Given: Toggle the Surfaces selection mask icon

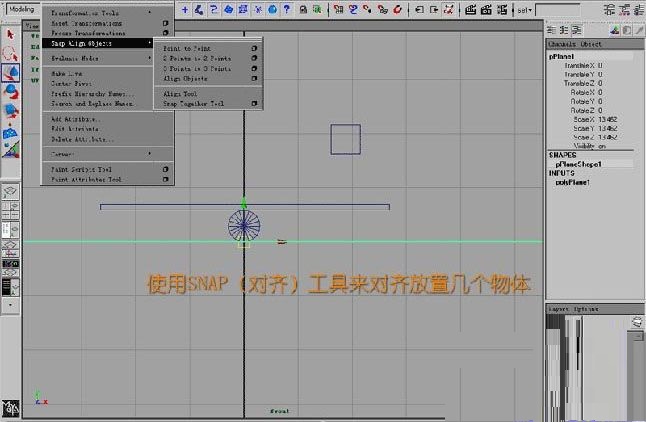Looking at the screenshot, I should (228, 9).
